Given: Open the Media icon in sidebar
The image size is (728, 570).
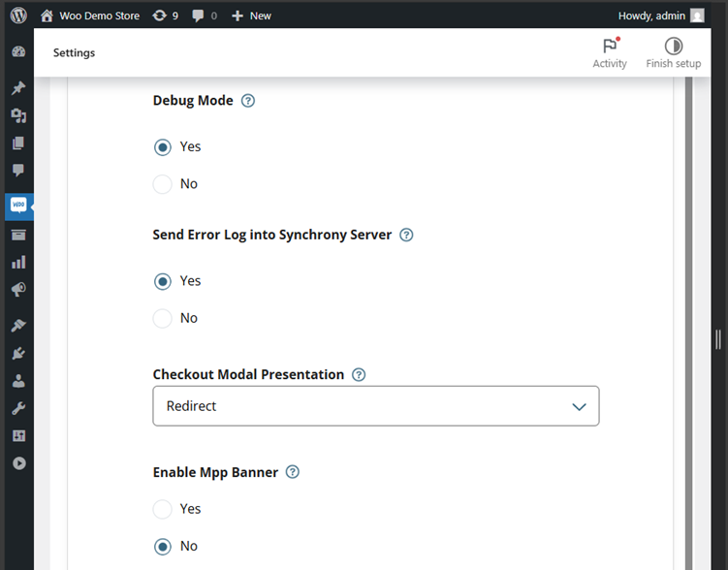Looking at the screenshot, I should tap(18, 115).
